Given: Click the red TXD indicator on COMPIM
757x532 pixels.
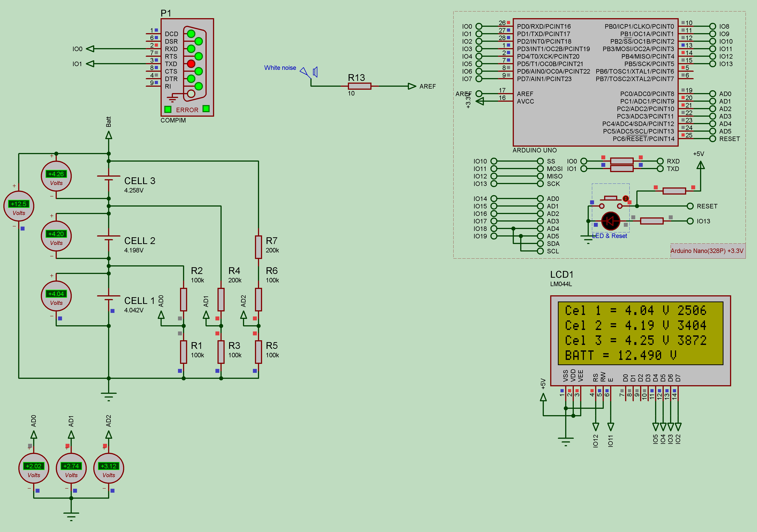Looking at the screenshot, I should pos(191,64).
